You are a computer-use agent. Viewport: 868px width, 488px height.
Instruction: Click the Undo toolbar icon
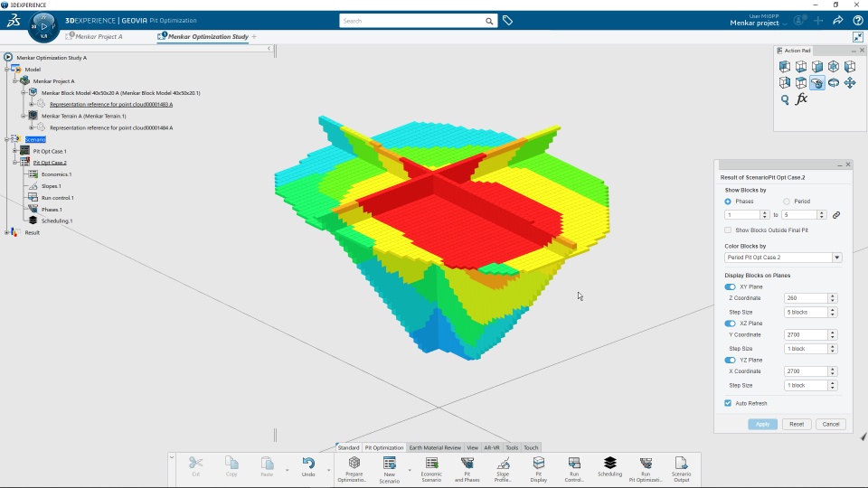308,466
